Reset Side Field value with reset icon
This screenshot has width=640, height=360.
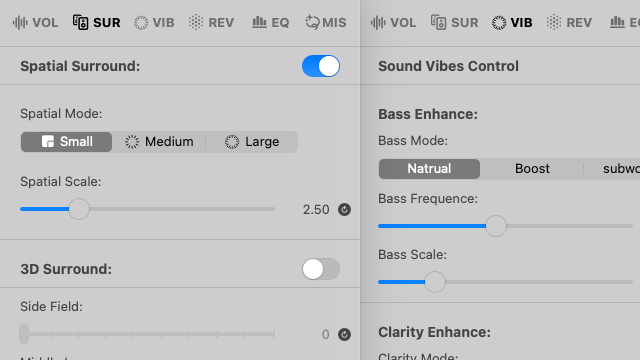click(344, 334)
